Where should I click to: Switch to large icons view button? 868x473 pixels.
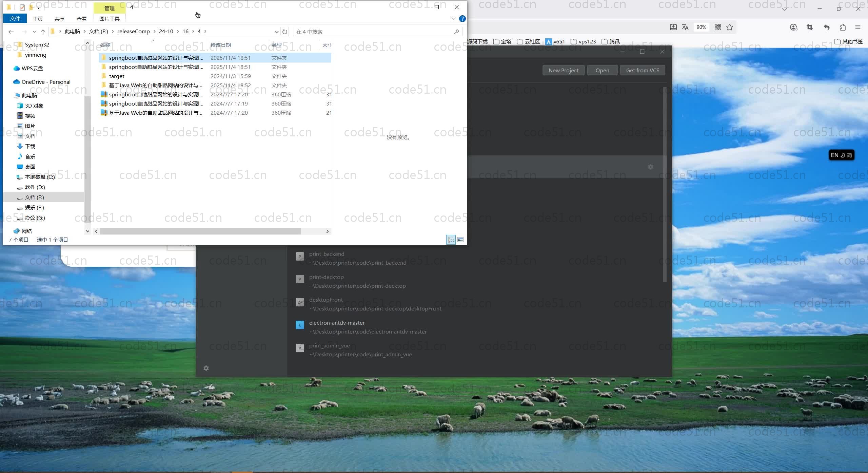tap(460, 240)
